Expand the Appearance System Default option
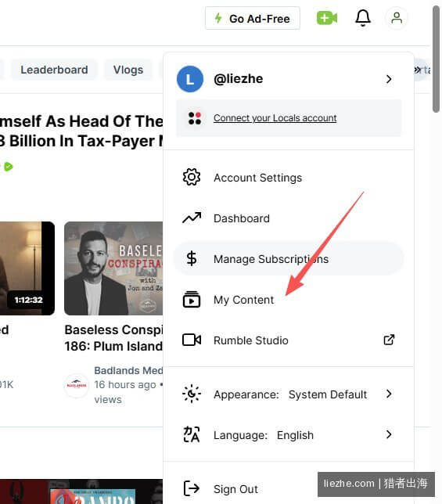Image resolution: width=442 pixels, height=504 pixels. tap(289, 394)
